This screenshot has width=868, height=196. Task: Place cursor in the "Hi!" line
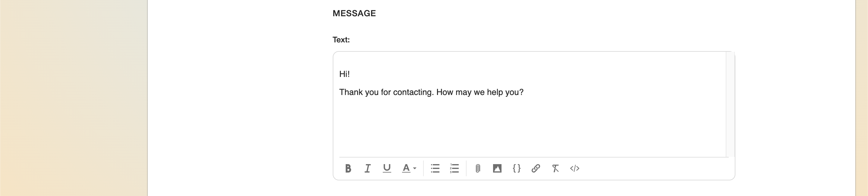344,74
